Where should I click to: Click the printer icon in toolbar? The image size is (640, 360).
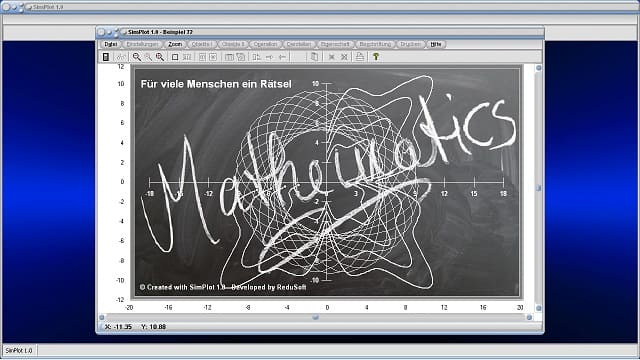360,57
